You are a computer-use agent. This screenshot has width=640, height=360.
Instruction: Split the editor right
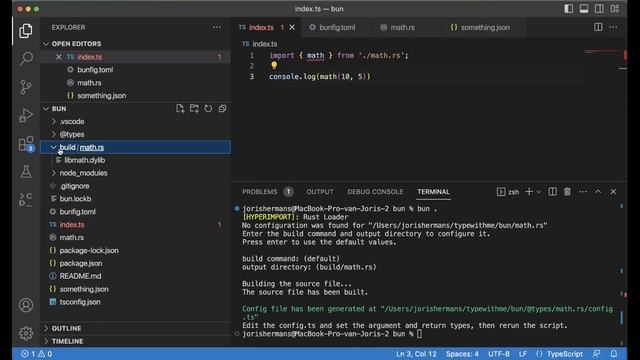tap(598, 27)
